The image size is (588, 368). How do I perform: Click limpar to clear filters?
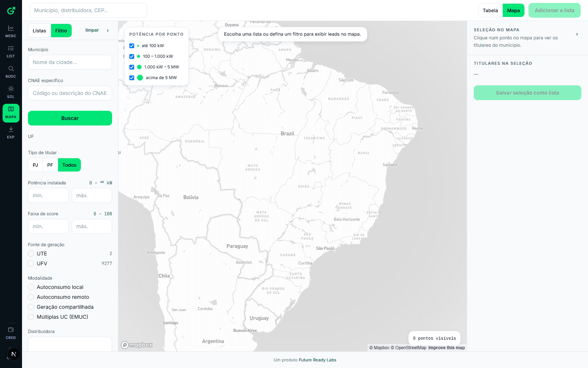click(92, 30)
